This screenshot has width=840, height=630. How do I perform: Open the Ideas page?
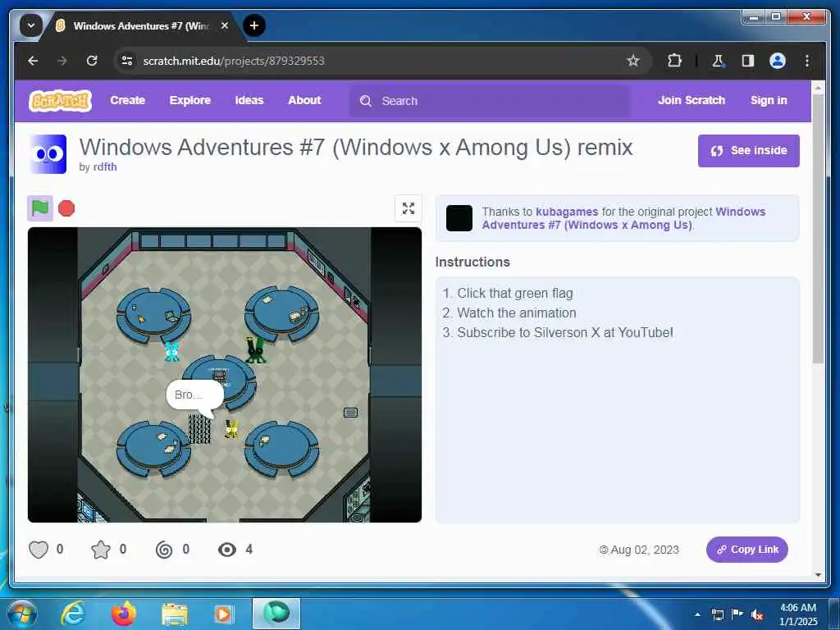tap(249, 100)
